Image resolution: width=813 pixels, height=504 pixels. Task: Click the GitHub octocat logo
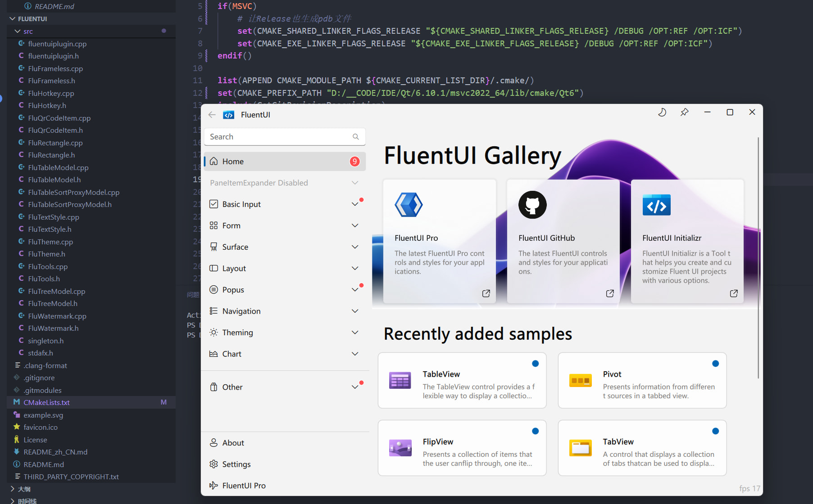[x=532, y=205]
